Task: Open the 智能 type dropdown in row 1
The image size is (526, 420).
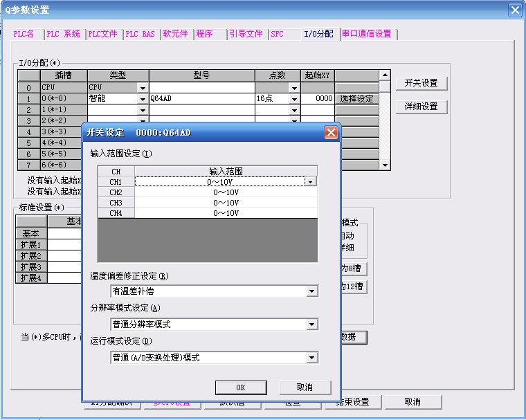Action: click(143, 99)
